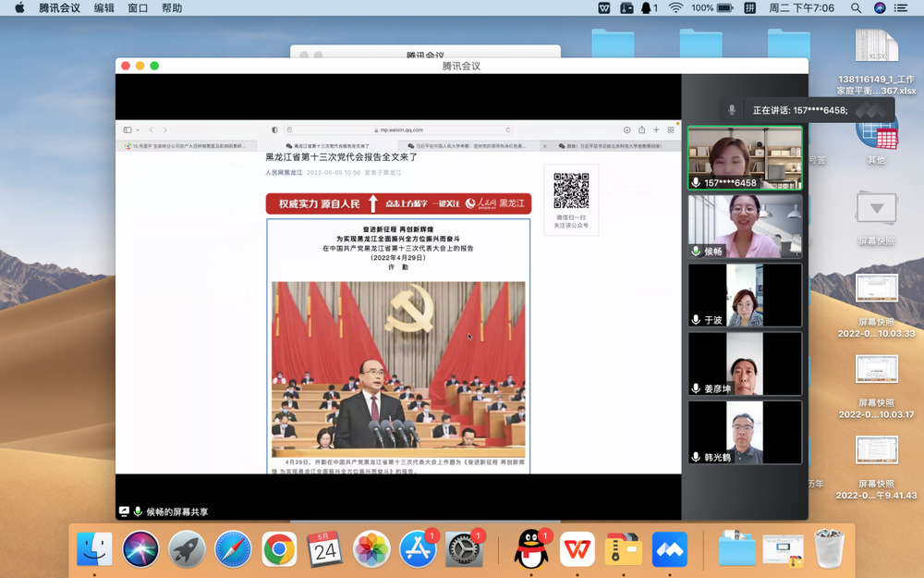Open the Apple menu
This screenshot has height=578, width=924.
point(19,7)
